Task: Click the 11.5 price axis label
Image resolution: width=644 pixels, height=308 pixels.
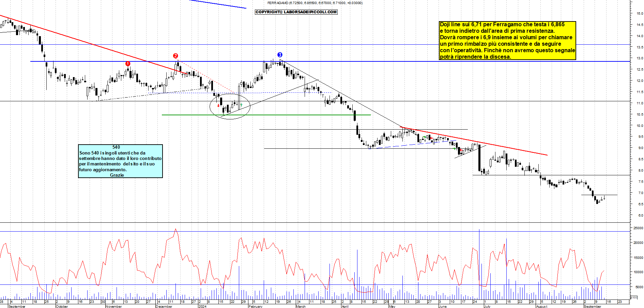Action: tap(640, 92)
